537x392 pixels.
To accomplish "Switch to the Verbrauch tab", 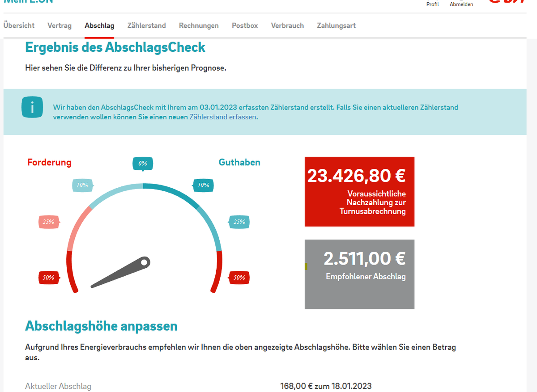I will (x=287, y=25).
